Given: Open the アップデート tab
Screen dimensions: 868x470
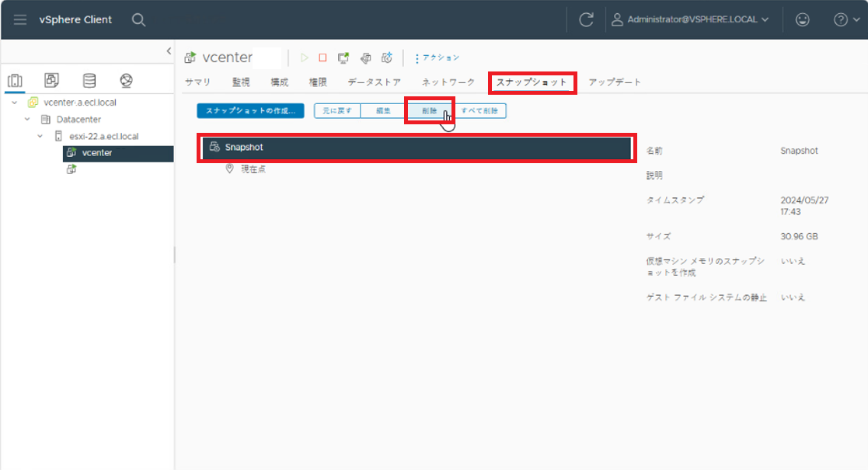Looking at the screenshot, I should [615, 82].
